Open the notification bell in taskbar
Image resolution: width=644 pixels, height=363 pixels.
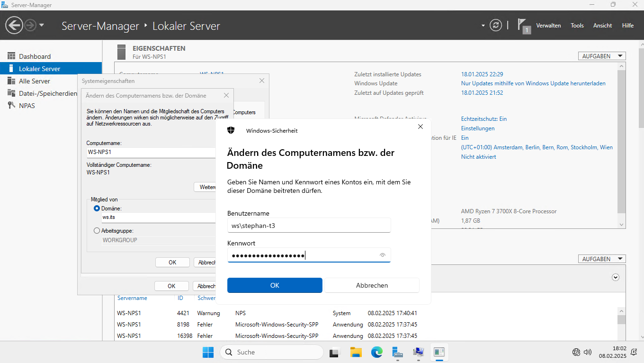click(634, 352)
